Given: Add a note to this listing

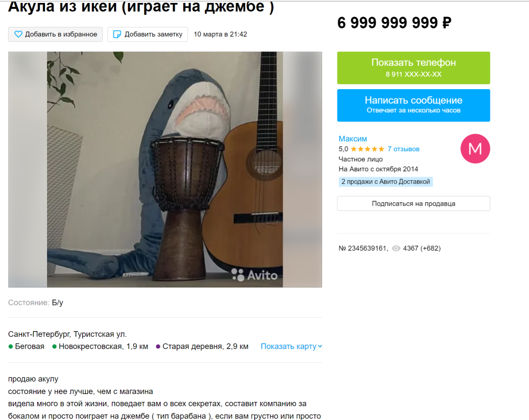Looking at the screenshot, I should pos(147,34).
